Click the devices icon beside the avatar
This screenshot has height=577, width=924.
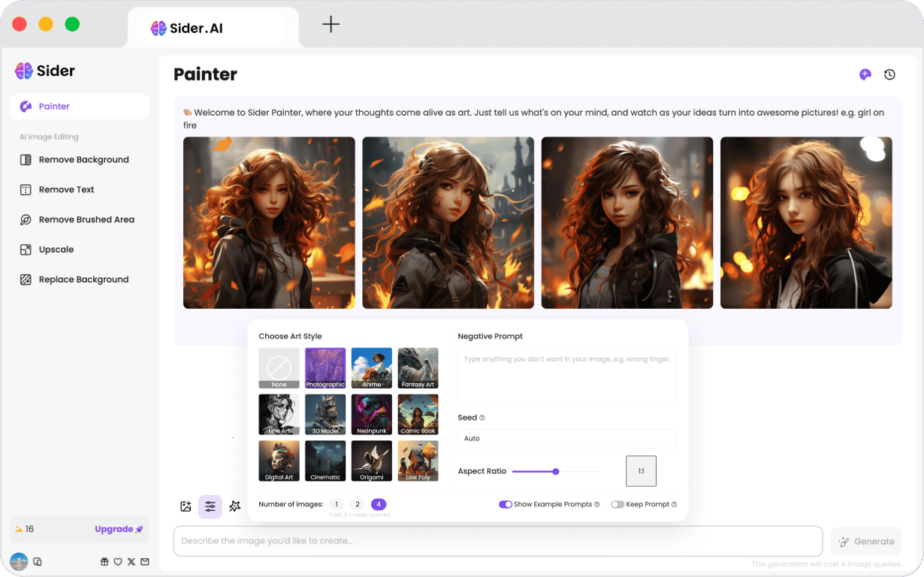pyautogui.click(x=38, y=561)
